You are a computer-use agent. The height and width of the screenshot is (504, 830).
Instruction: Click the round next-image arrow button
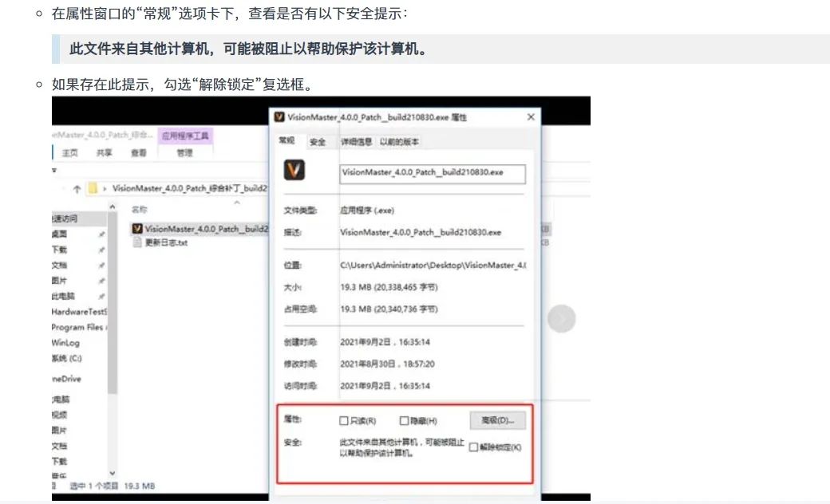click(x=561, y=319)
